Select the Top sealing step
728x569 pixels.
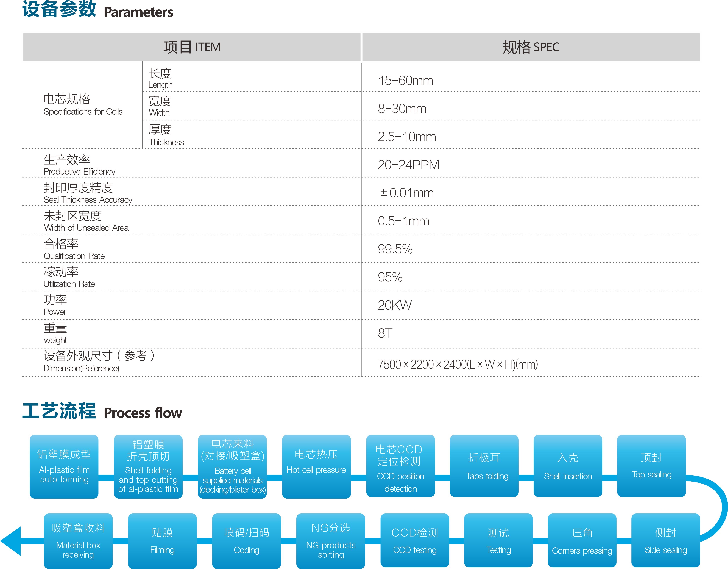point(651,466)
